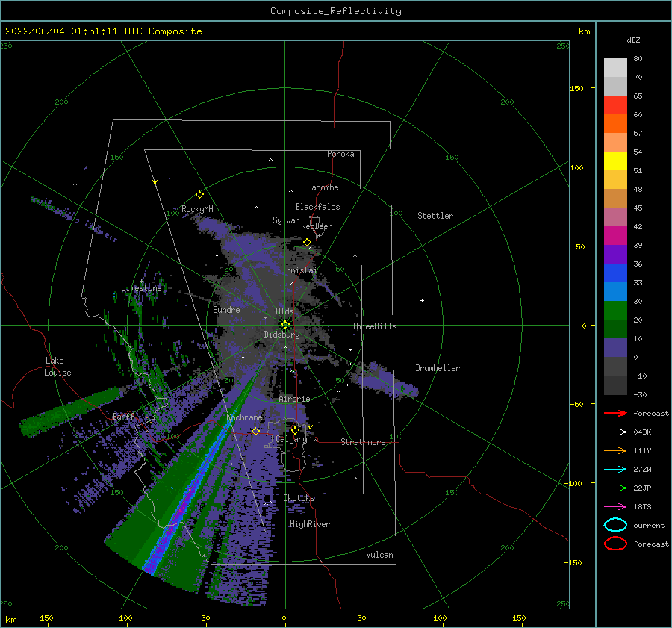Viewport: 672px width, 628px height.
Task: Click the white asterisk northeast of Innisfail
Action: pyautogui.click(x=355, y=256)
